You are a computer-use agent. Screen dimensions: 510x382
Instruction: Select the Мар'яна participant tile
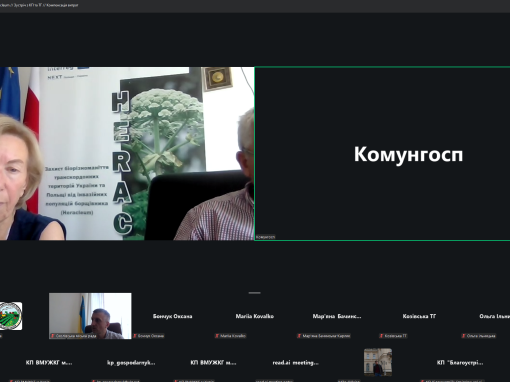pos(337,316)
